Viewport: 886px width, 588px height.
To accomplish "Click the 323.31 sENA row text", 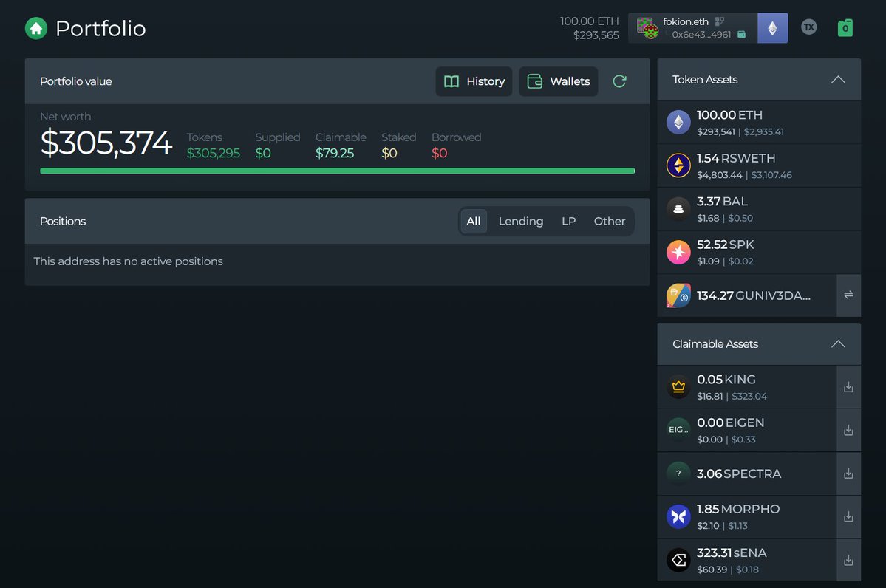I will pyautogui.click(x=732, y=553).
